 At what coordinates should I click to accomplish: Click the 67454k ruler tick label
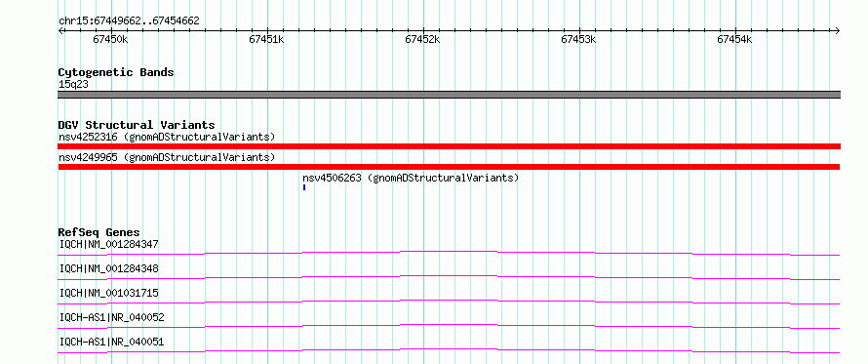(734, 39)
